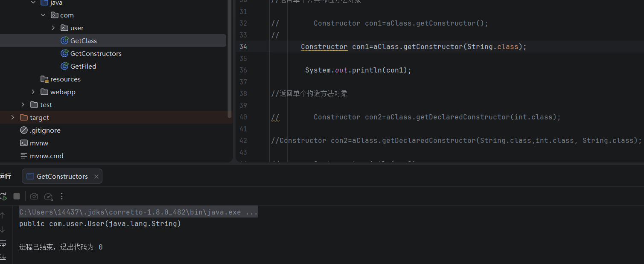
Task: Collapse the java folder chevron
Action: point(33,3)
